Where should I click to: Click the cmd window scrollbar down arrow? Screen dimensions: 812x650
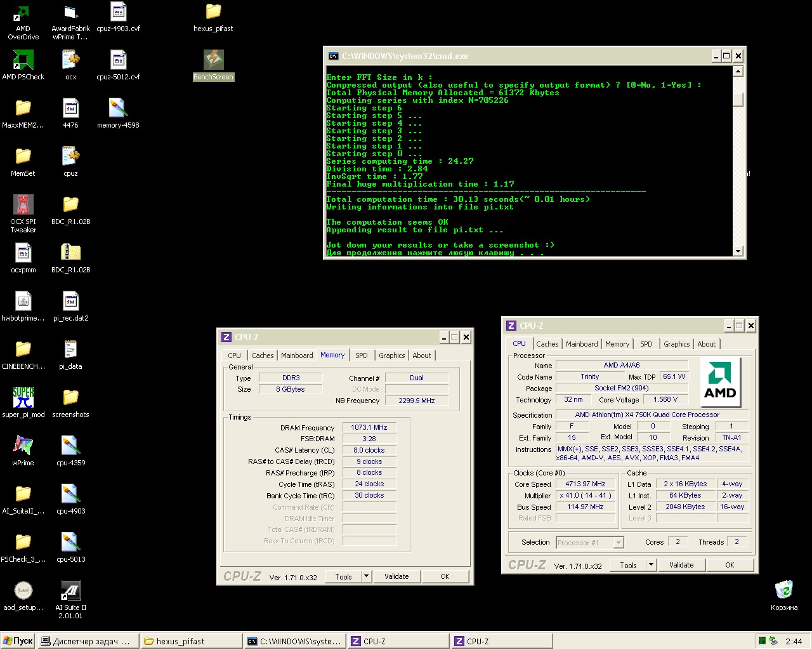pyautogui.click(x=738, y=251)
